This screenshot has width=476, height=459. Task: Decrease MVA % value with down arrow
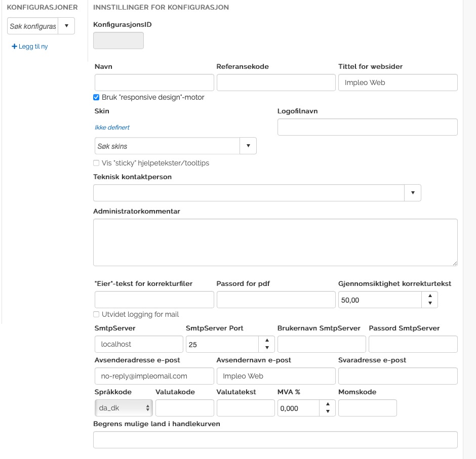[328, 411]
